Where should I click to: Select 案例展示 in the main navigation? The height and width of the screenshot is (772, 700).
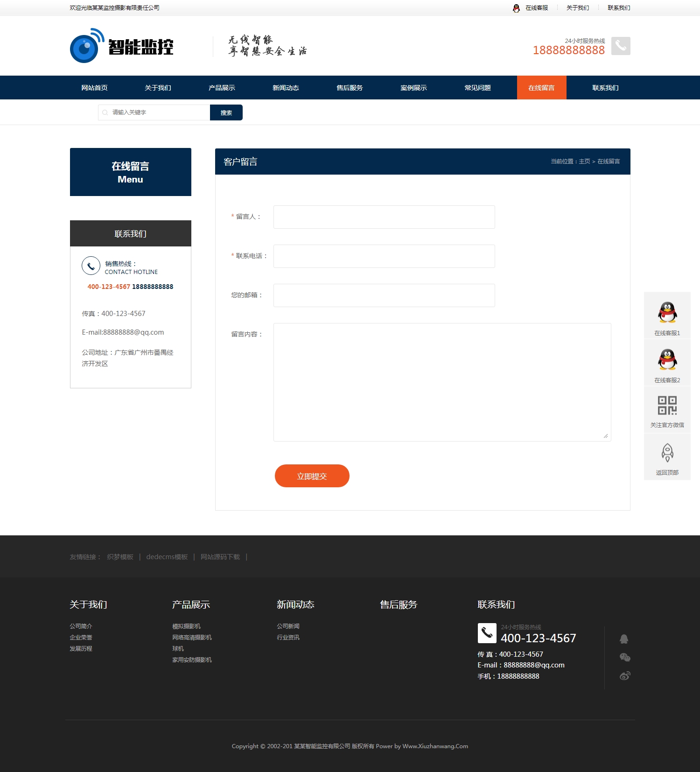pos(413,88)
